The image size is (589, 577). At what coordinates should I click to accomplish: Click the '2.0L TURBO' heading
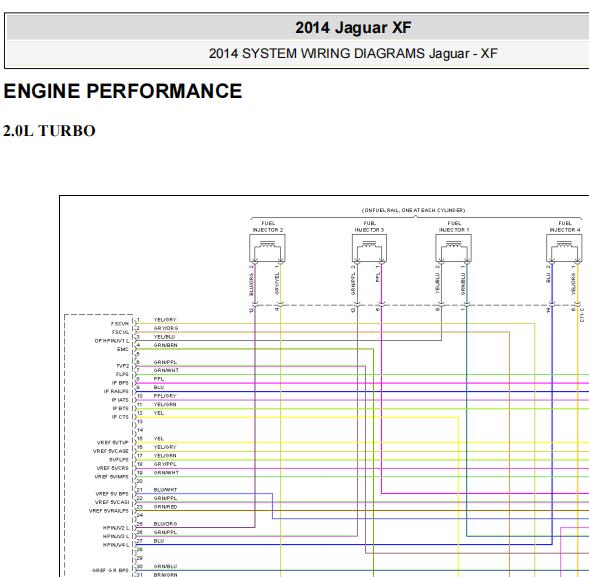49,131
